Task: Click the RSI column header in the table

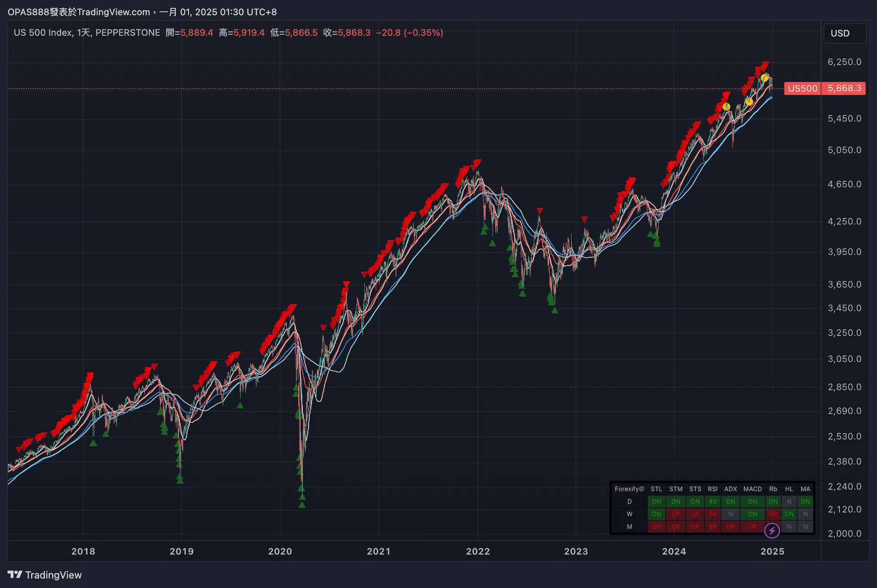Action: point(713,489)
